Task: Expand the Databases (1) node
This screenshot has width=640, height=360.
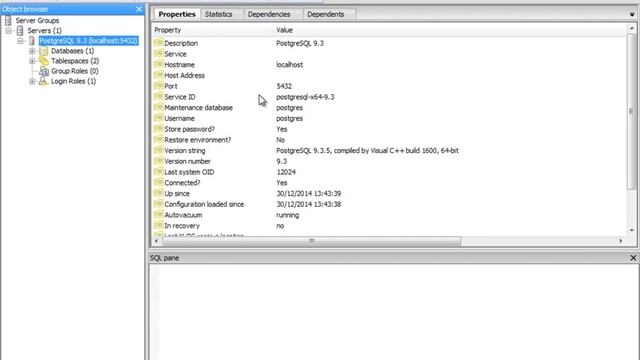Action: 32,51
